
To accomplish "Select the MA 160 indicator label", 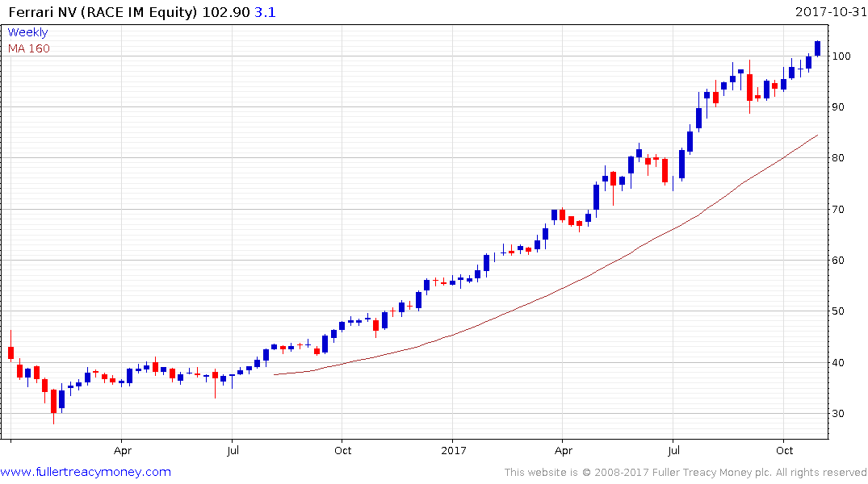I will tap(29, 48).
